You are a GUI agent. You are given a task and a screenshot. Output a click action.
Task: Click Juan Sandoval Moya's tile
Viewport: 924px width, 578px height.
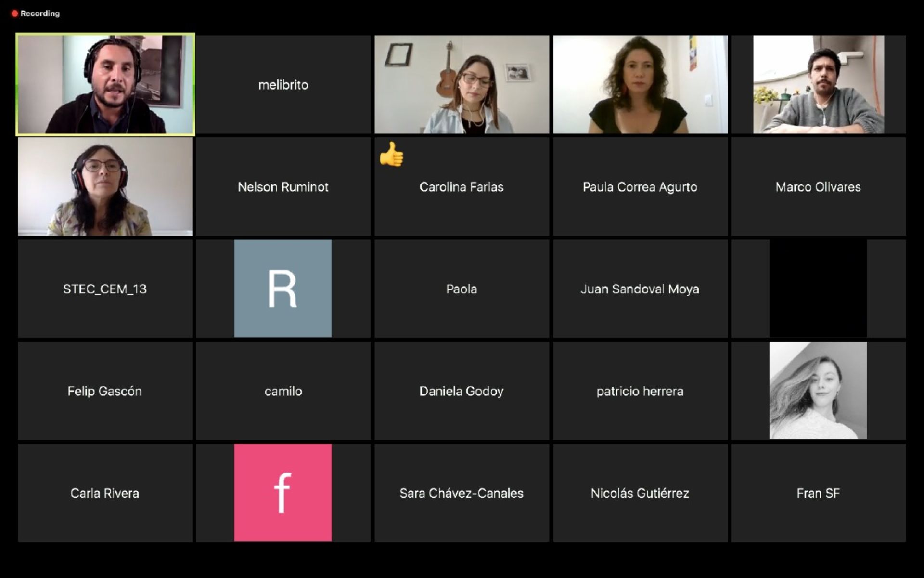click(640, 289)
